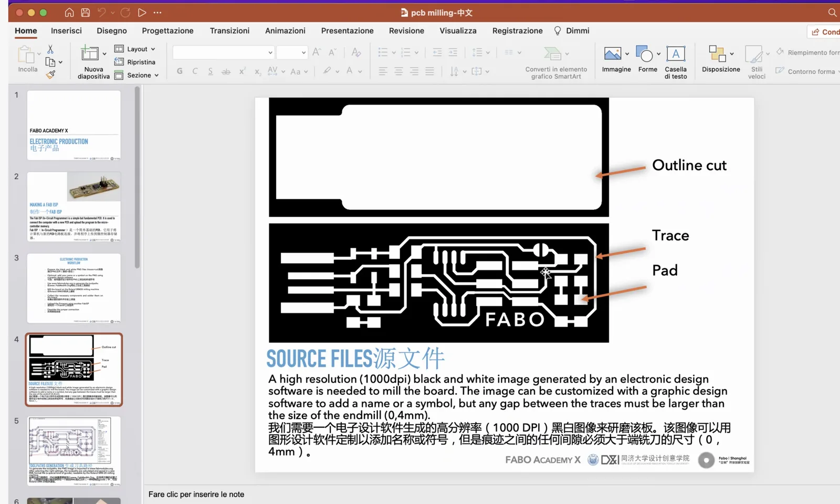Image resolution: width=840 pixels, height=504 pixels.
Task: Insert a Casella di testo
Action: click(676, 59)
